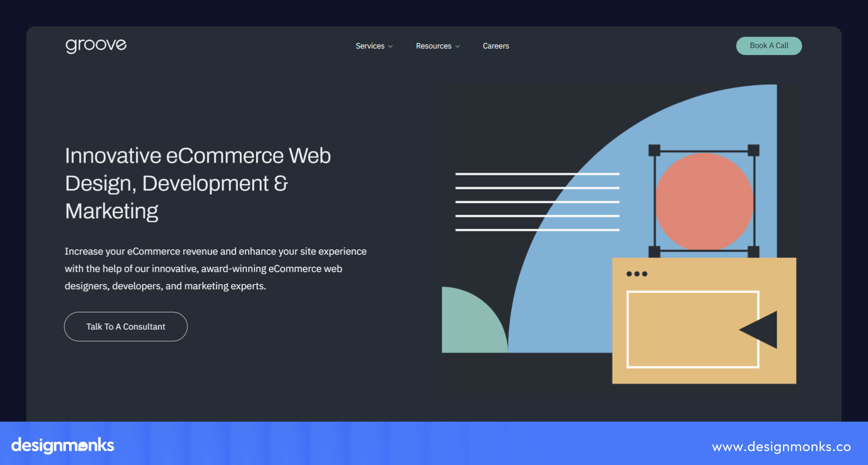Click the Book A Call button
Image resolution: width=868 pixels, height=465 pixels.
coord(769,46)
